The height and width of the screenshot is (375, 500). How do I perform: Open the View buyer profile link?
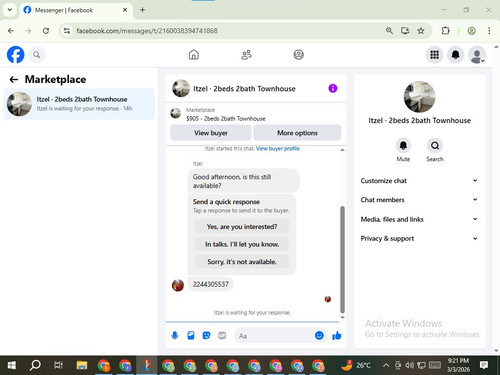[278, 149]
